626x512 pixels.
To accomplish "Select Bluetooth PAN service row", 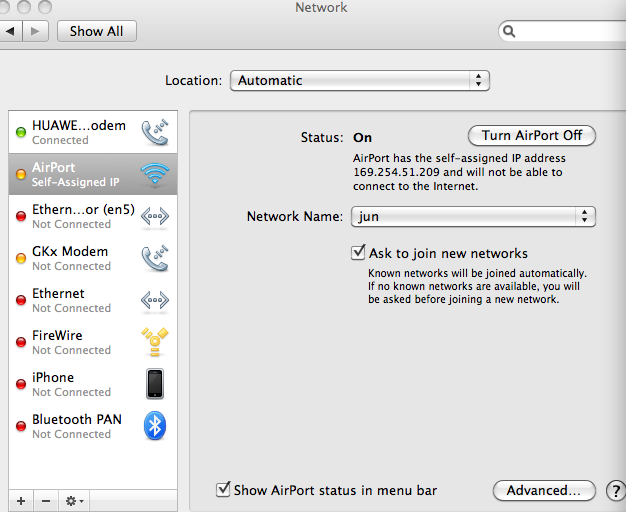I will [93, 426].
